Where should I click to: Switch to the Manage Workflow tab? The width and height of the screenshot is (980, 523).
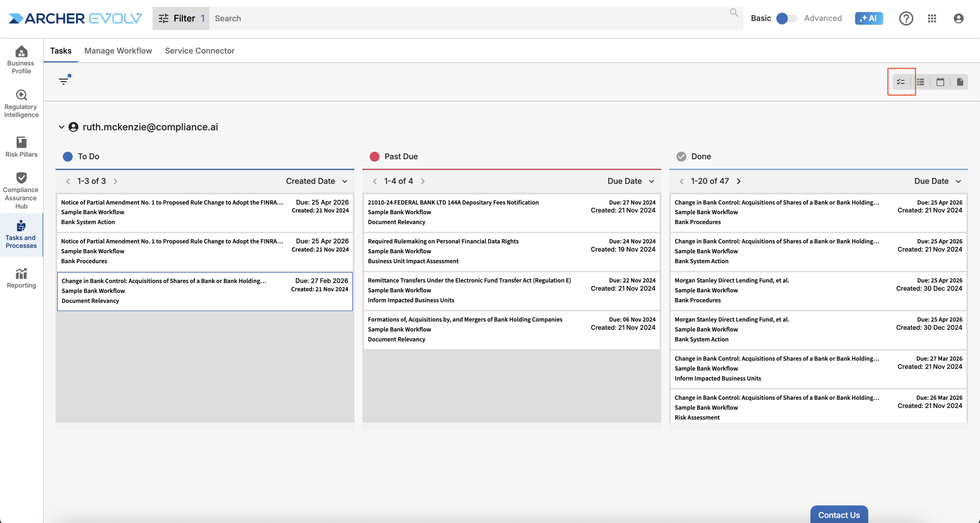pyautogui.click(x=118, y=51)
